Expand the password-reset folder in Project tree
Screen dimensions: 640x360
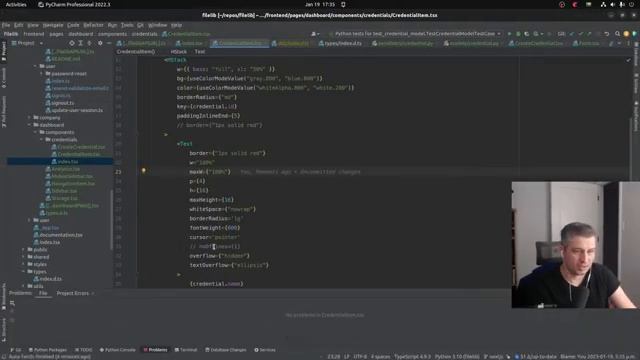[x=42, y=74]
